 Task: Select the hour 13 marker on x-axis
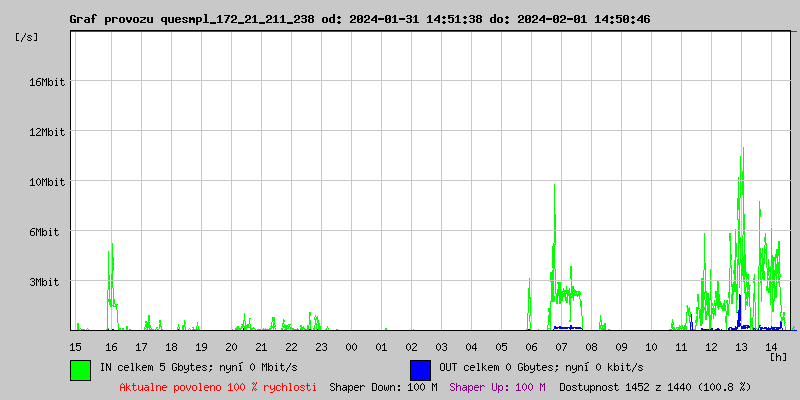(x=741, y=346)
